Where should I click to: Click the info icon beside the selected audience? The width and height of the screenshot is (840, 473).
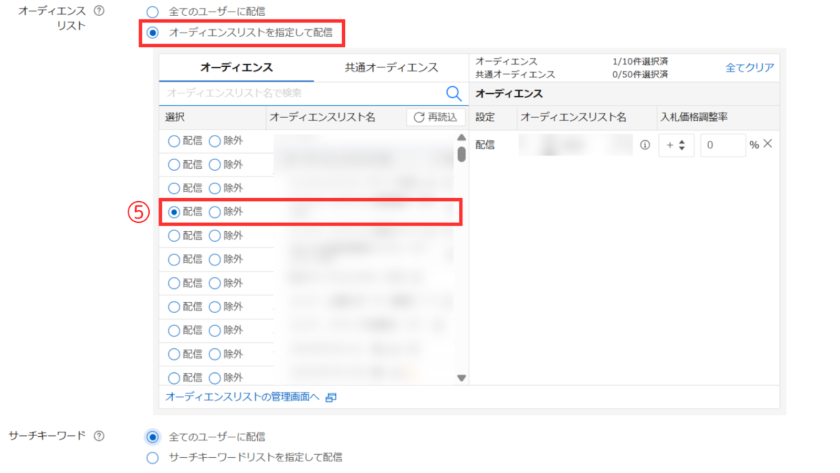pyautogui.click(x=644, y=145)
